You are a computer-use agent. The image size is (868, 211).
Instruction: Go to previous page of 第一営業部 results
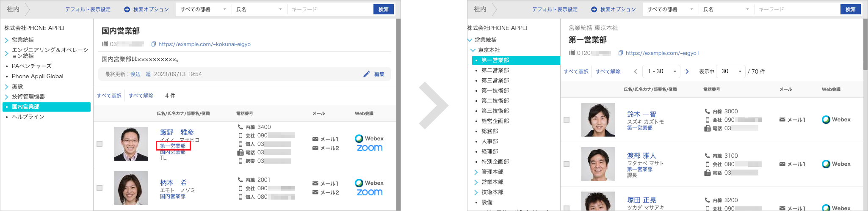pos(636,71)
